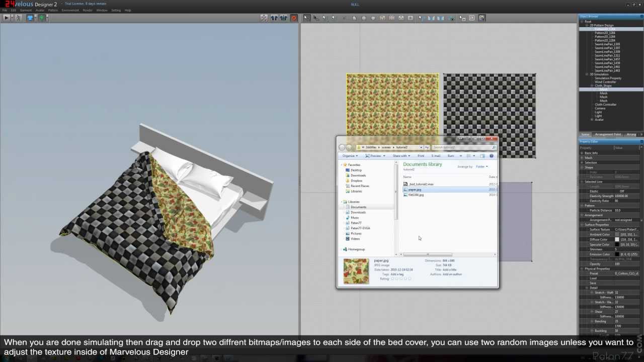Click the last icon in the 2D toolbar
The height and width of the screenshot is (362, 644).
click(x=481, y=18)
